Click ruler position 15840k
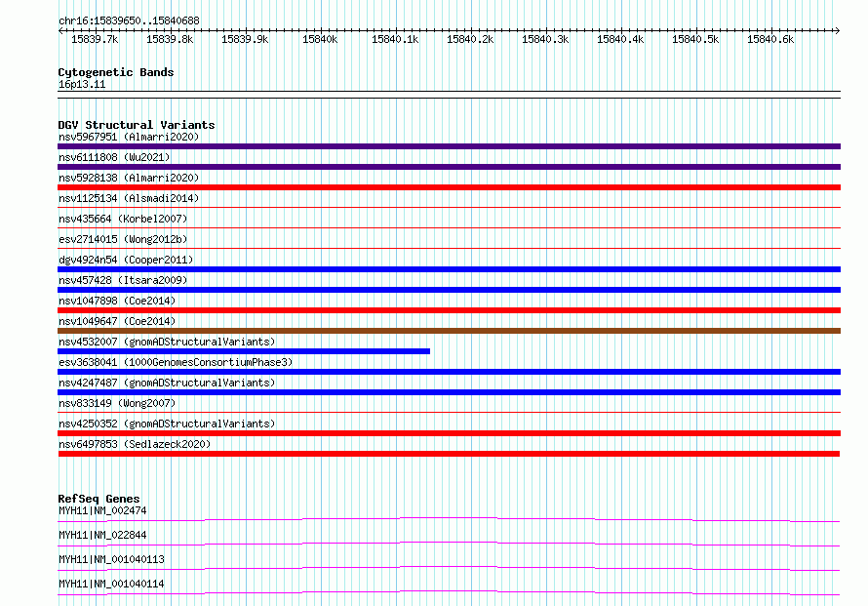 click(x=320, y=39)
